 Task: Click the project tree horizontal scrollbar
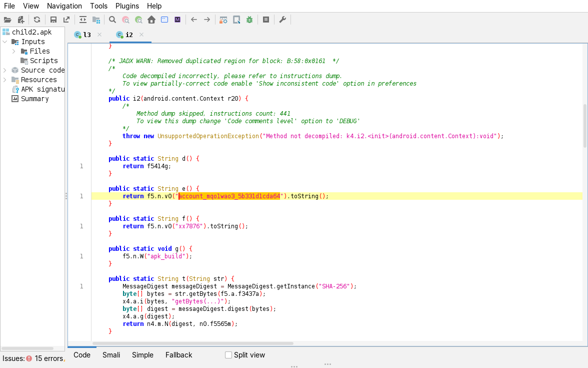[27, 348]
